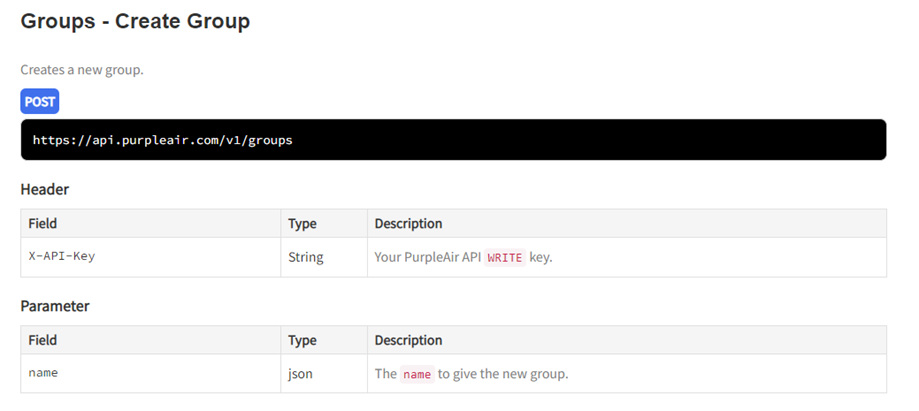Click Your PurpleAir API description text
This screenshot has width=919, height=411.
tap(428, 257)
